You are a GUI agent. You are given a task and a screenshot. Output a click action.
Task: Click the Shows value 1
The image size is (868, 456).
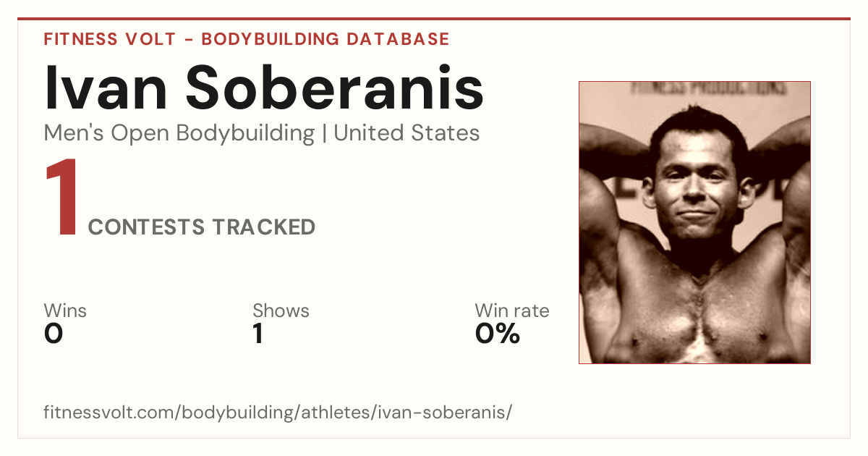pos(258,334)
